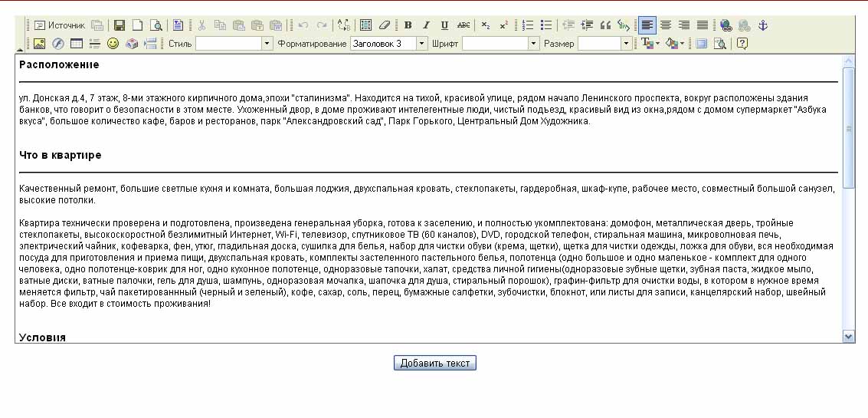
Task: Insert a smiley emoticon
Action: point(113,44)
